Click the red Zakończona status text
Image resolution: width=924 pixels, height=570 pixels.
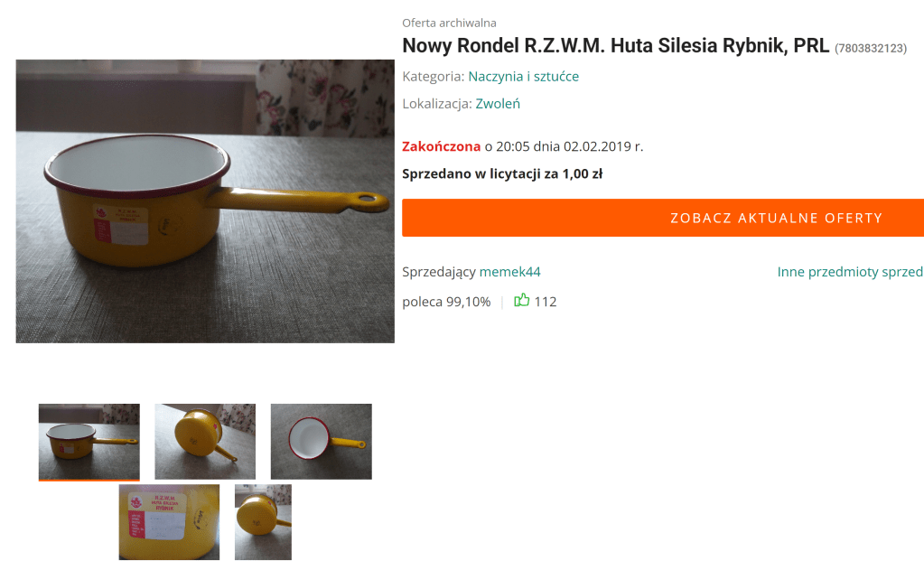(x=442, y=146)
